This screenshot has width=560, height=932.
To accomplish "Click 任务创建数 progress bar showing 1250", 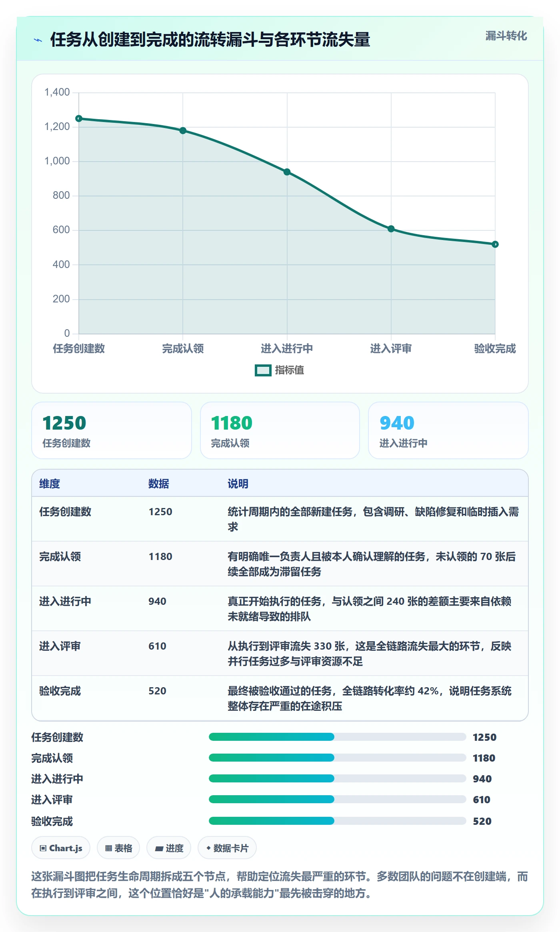I will tap(337, 737).
